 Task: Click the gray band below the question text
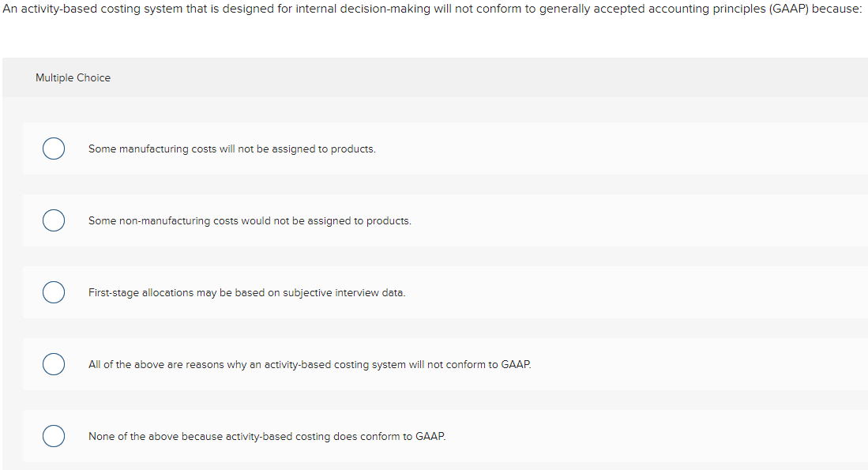pos(434,77)
